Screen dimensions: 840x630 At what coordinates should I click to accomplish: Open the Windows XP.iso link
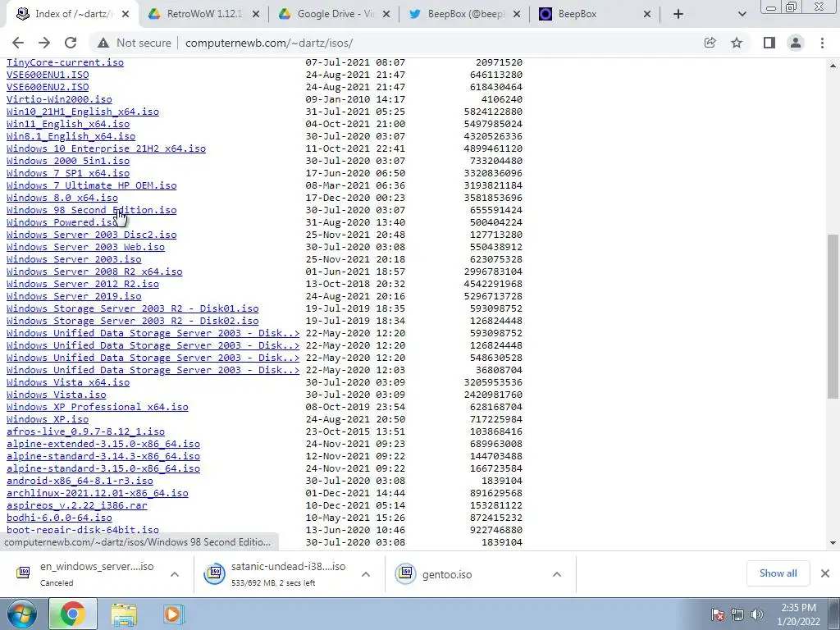click(x=47, y=419)
